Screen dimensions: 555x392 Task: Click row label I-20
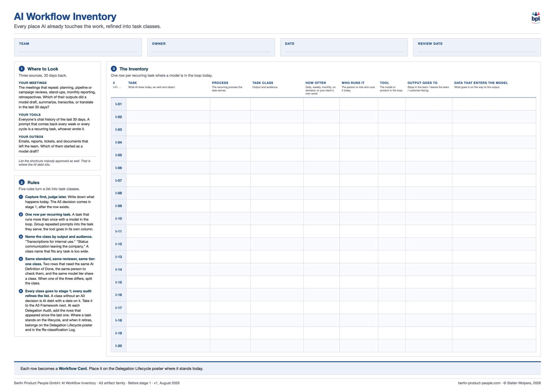coord(118,346)
